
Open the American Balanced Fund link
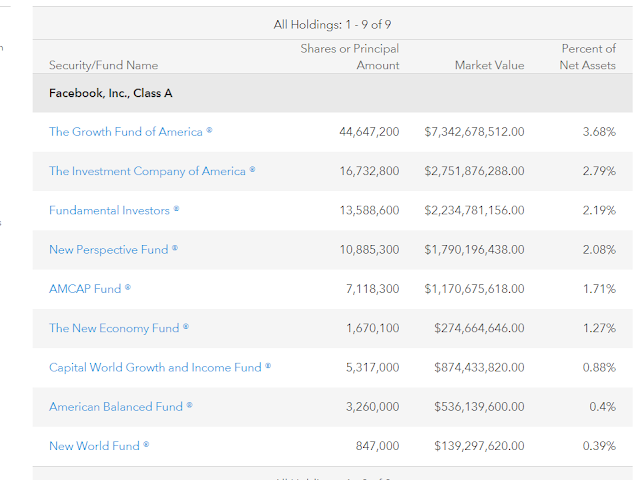(x=116, y=407)
